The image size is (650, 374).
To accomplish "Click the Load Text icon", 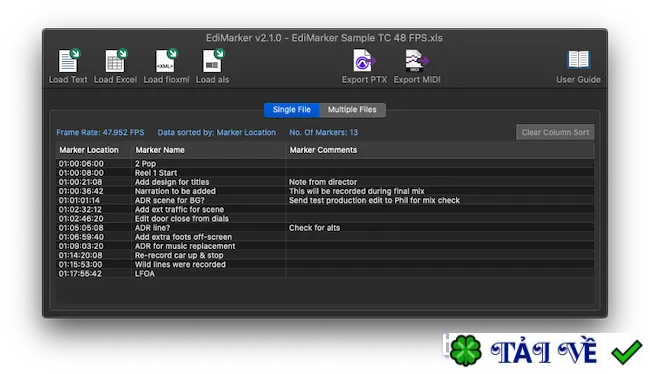I will click(68, 61).
